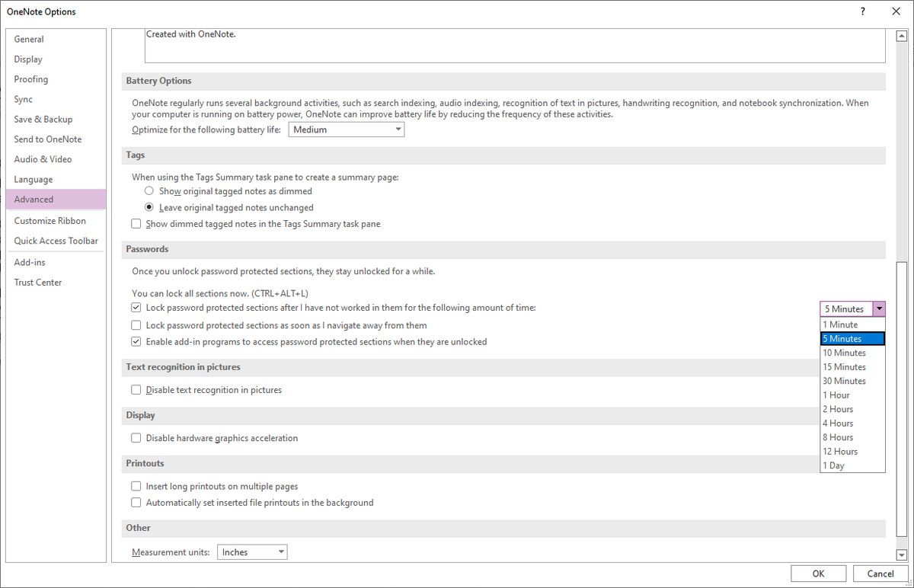The height and width of the screenshot is (588, 914).
Task: Pick 1 Day in the dropdown list
Action: tap(833, 465)
